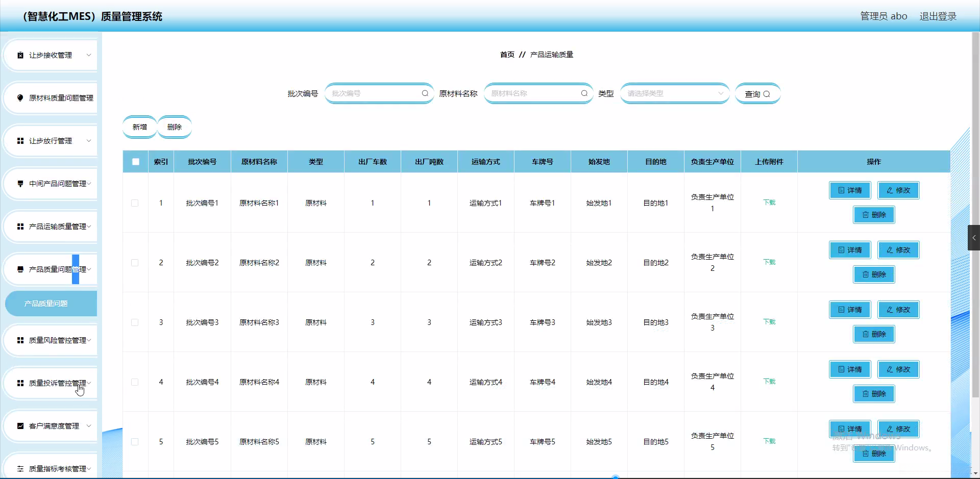The width and height of the screenshot is (980, 479).
Task: View 详情 for 批次编号3 row
Action: [x=850, y=310]
